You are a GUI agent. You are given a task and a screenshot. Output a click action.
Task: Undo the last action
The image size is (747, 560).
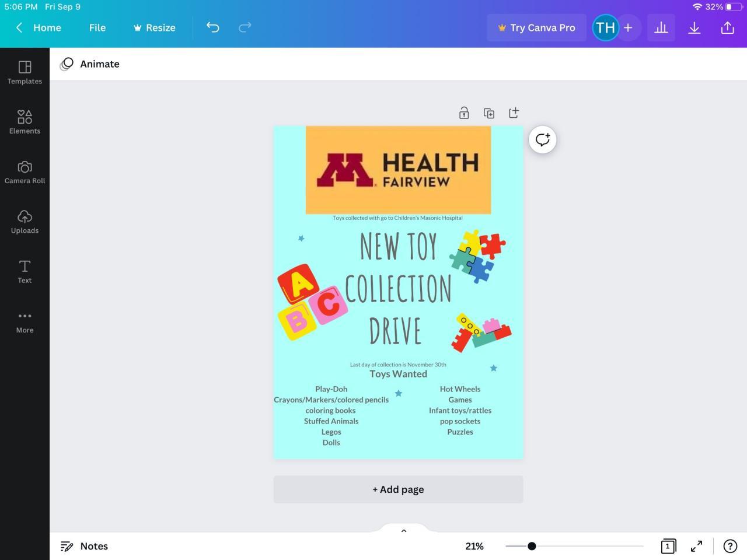point(213,27)
